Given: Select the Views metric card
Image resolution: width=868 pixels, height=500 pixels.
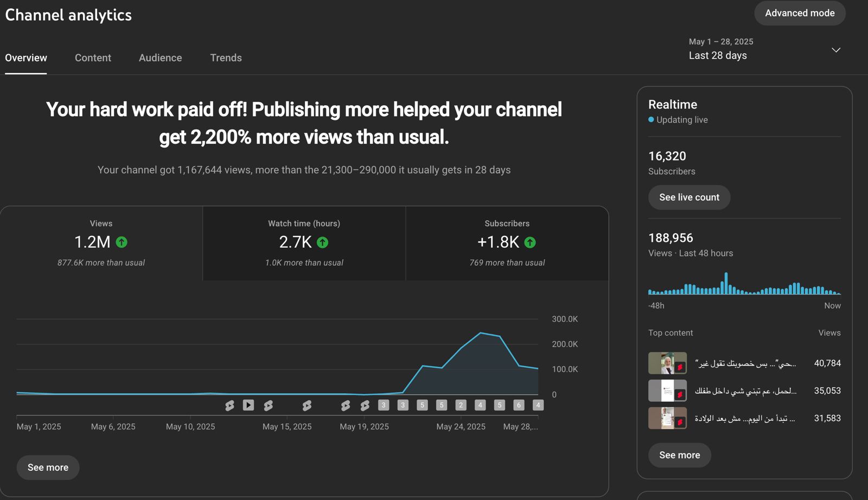Looking at the screenshot, I should (101, 243).
